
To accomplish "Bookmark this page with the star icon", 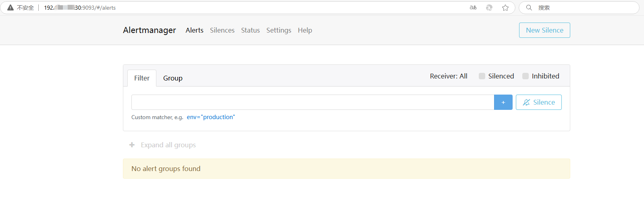I will (505, 8).
